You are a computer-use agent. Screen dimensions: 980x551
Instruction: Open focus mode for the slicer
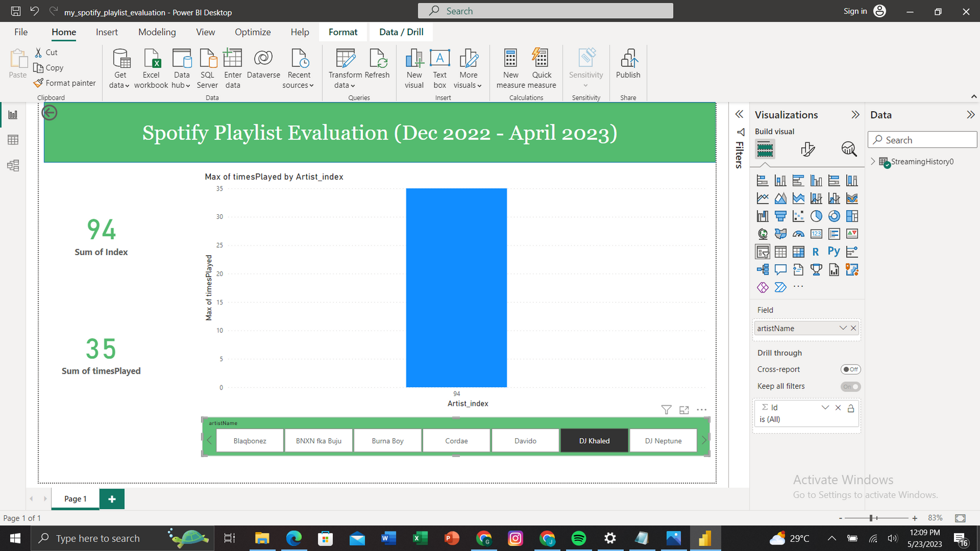[x=684, y=410]
